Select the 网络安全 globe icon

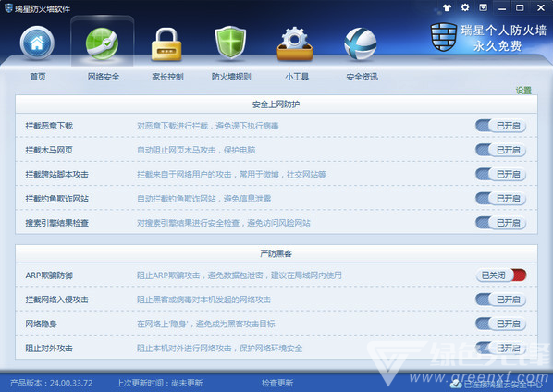(102, 43)
